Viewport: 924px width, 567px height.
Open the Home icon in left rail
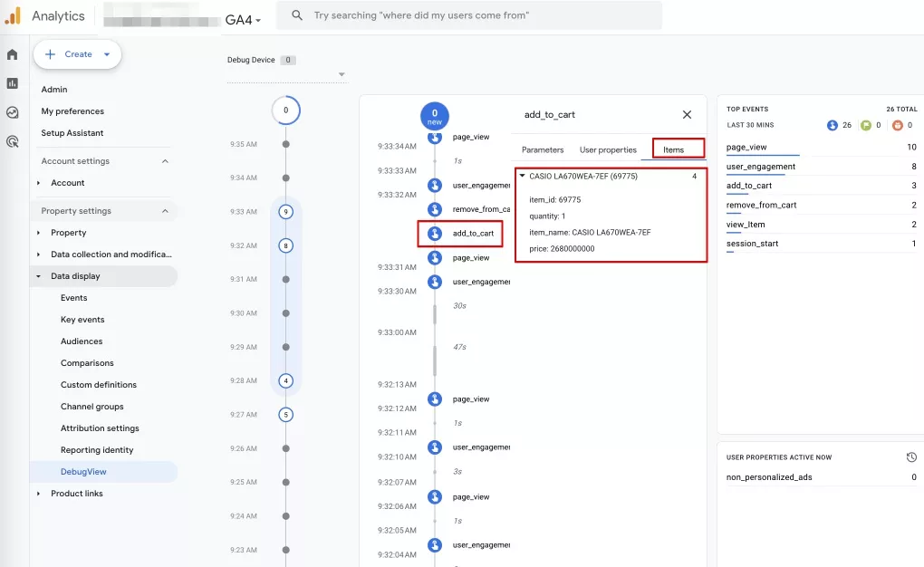[x=13, y=55]
